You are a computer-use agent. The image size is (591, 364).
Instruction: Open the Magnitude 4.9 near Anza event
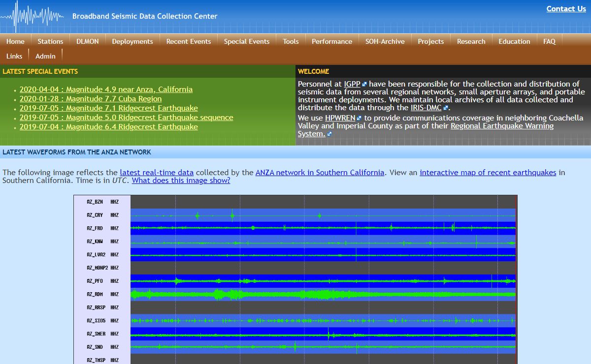pyautogui.click(x=106, y=90)
